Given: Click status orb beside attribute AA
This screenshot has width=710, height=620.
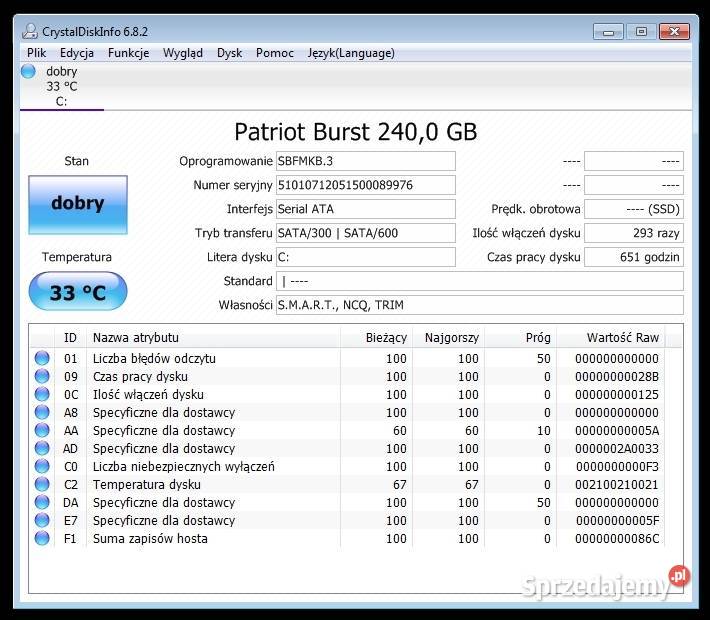Looking at the screenshot, I should (42, 430).
